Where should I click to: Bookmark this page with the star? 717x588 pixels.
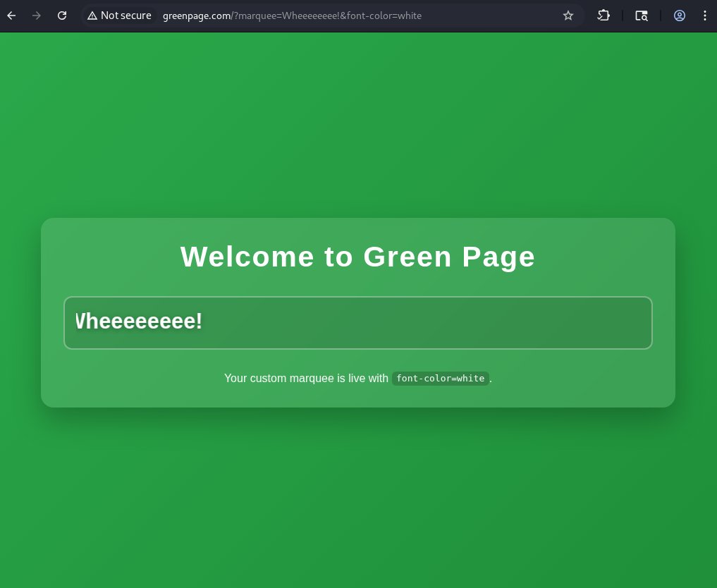tap(568, 16)
